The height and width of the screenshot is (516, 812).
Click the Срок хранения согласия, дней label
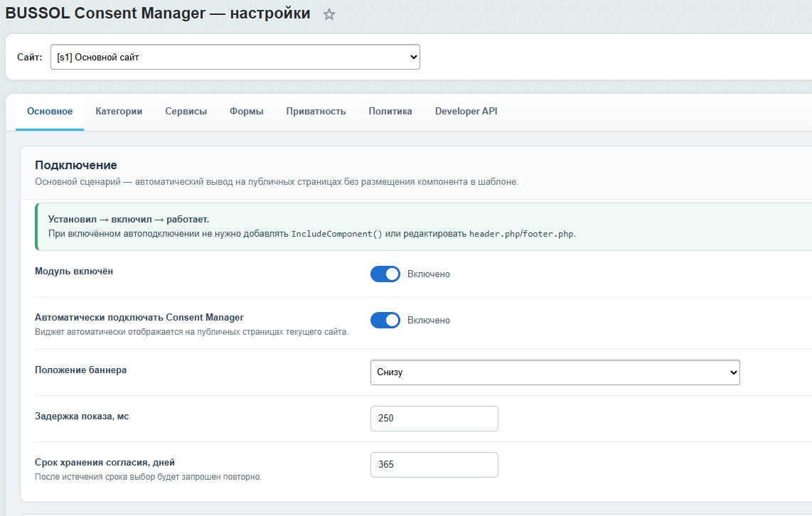coord(105,462)
